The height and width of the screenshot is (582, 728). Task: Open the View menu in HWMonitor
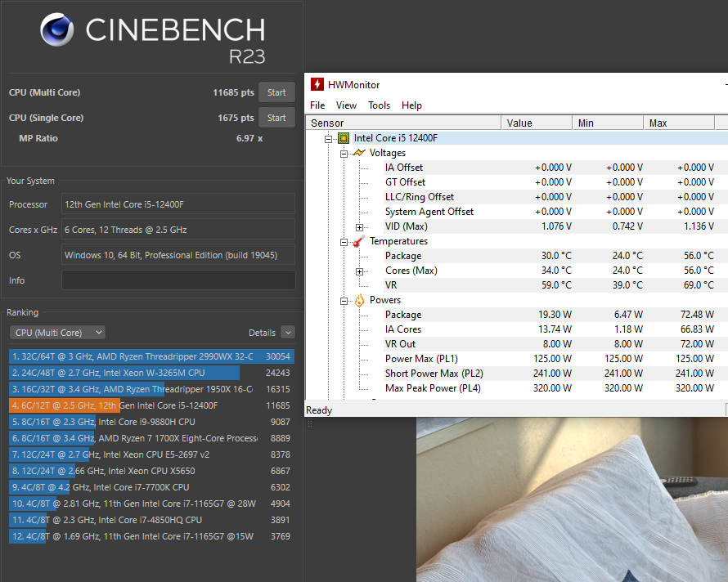tap(346, 105)
